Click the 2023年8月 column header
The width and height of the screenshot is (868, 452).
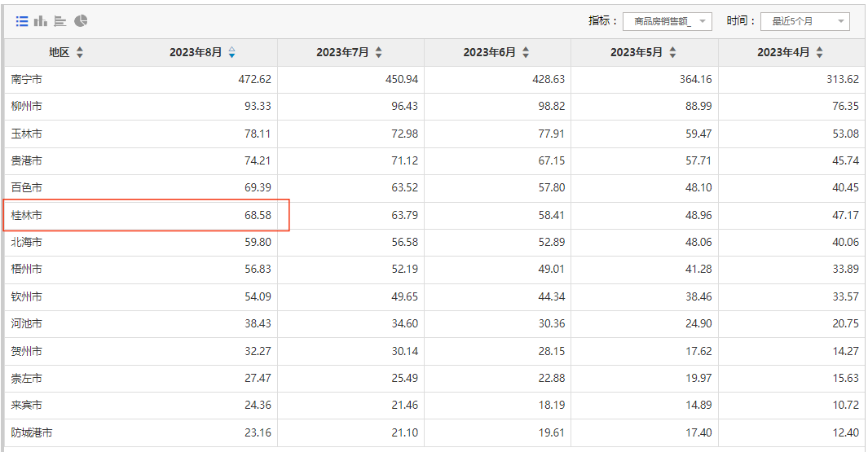196,53
